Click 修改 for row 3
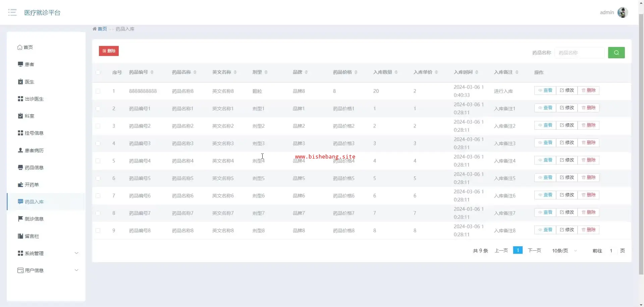 (x=567, y=125)
